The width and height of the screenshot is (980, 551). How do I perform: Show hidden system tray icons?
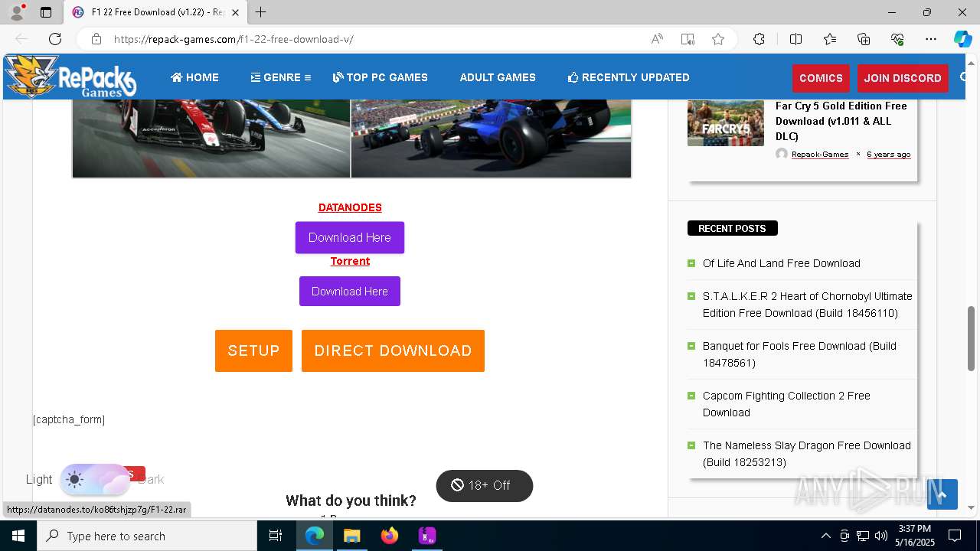825,536
